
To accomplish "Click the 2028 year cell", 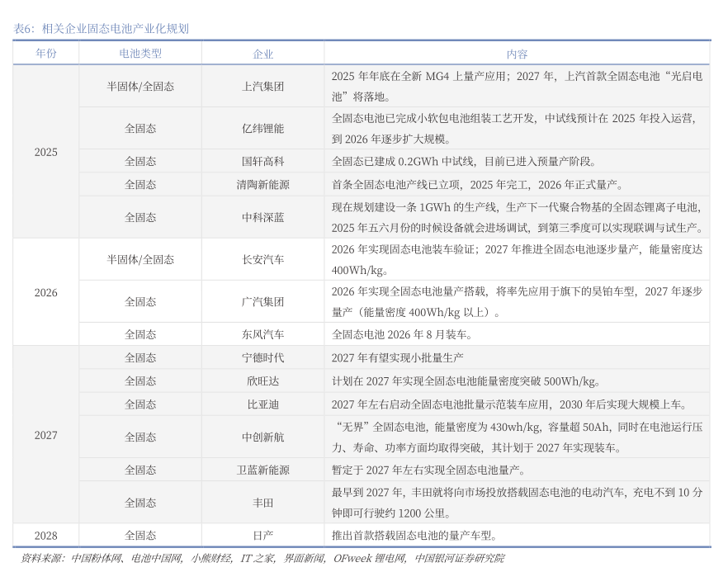I will pos(46,536).
